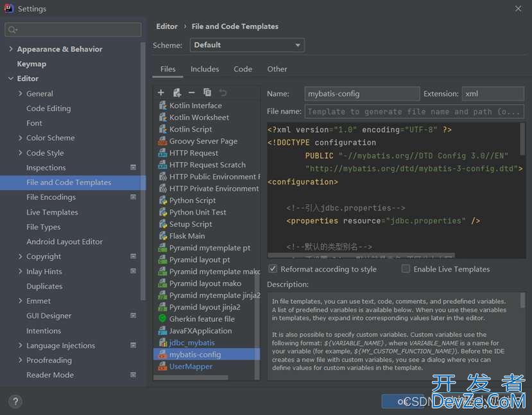Click the Groovy Server Page file icon
The height and width of the screenshot is (415, 532).
coord(163,141)
